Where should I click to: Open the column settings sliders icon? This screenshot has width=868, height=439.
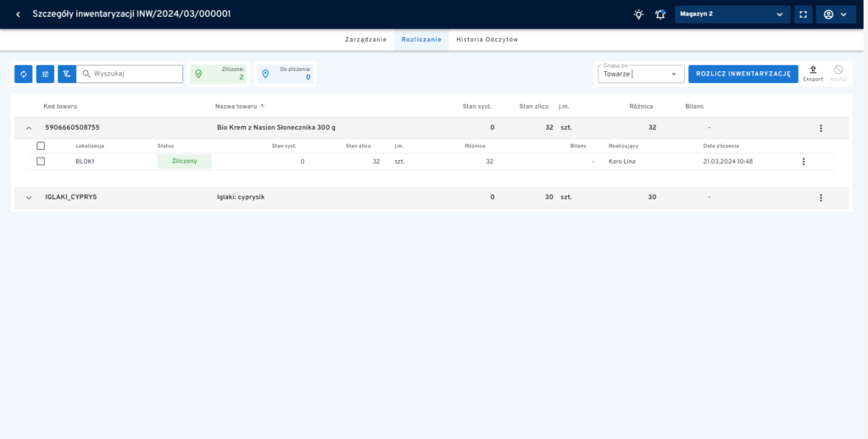(x=45, y=75)
